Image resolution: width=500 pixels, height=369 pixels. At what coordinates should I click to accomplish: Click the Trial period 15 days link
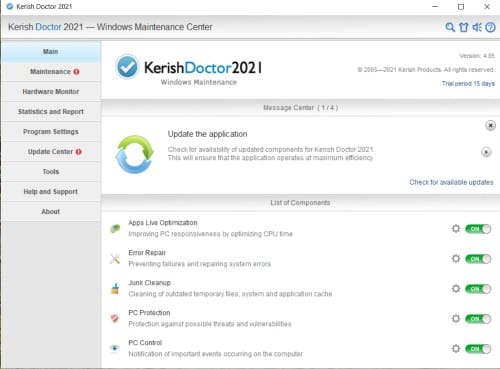tap(468, 84)
